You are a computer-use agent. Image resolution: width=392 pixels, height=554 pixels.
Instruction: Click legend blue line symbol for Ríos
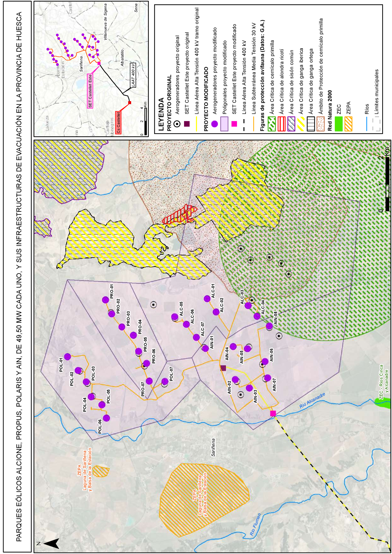click(x=367, y=124)
